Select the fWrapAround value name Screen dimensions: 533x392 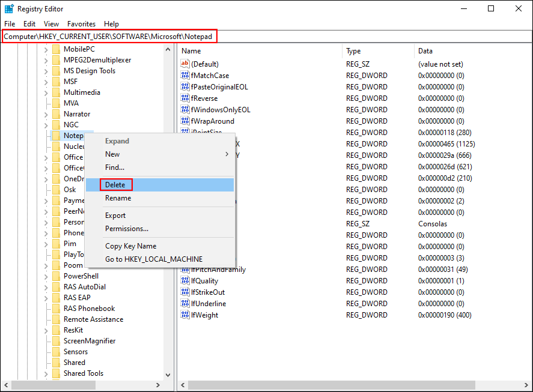213,121
